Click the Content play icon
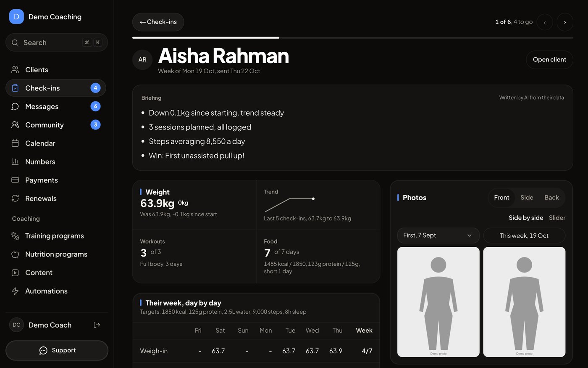Screen dimensions: 588x368 point(15,273)
